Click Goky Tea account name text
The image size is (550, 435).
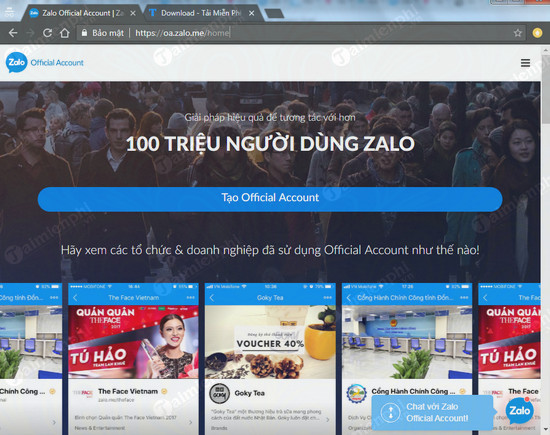pyautogui.click(x=249, y=393)
